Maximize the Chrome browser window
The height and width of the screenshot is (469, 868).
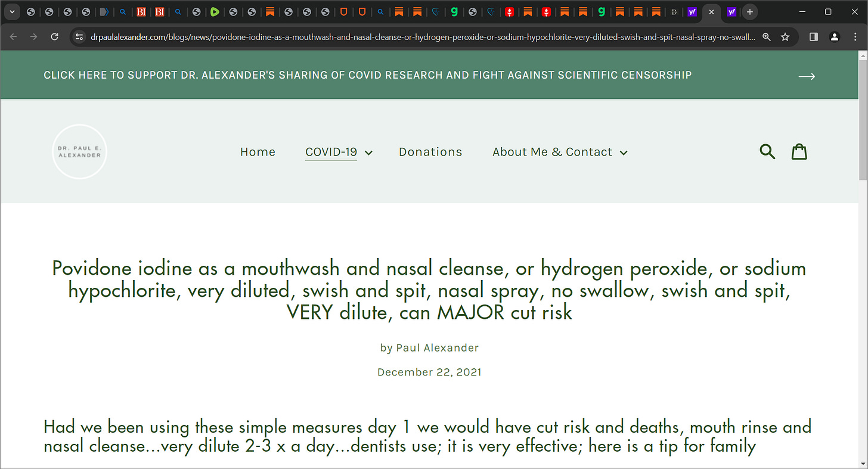(x=828, y=12)
